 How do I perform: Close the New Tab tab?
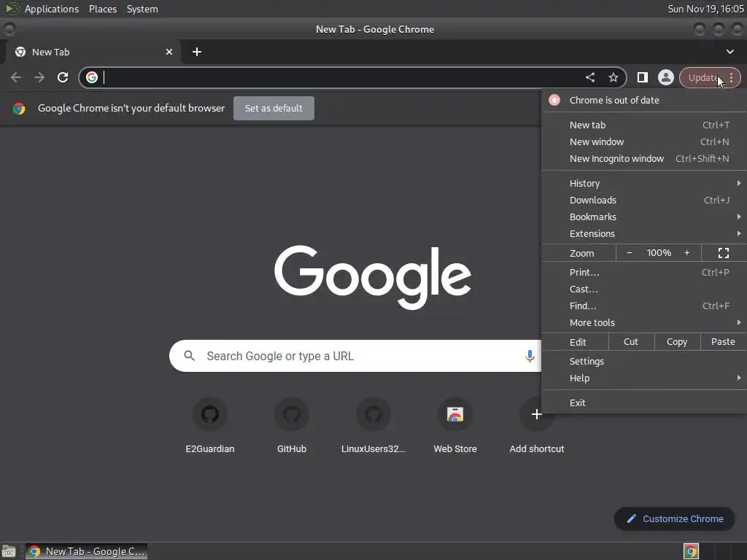(169, 52)
